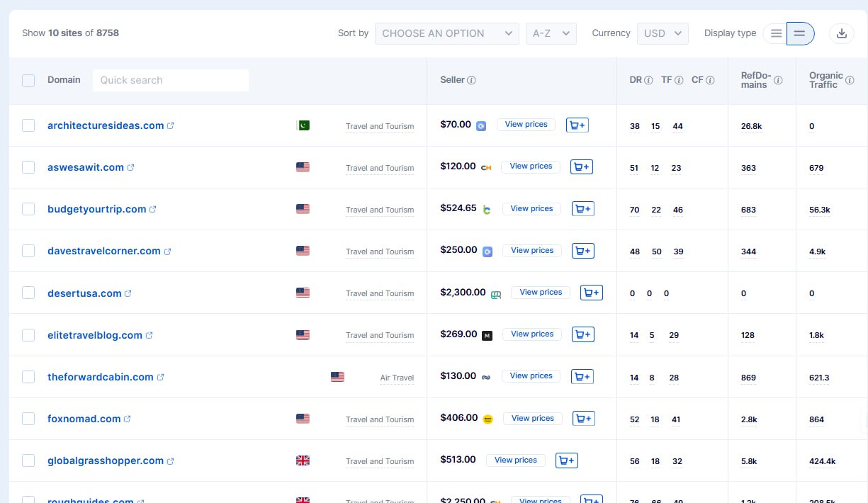Click the info icon next to RefDomains

[x=778, y=80]
